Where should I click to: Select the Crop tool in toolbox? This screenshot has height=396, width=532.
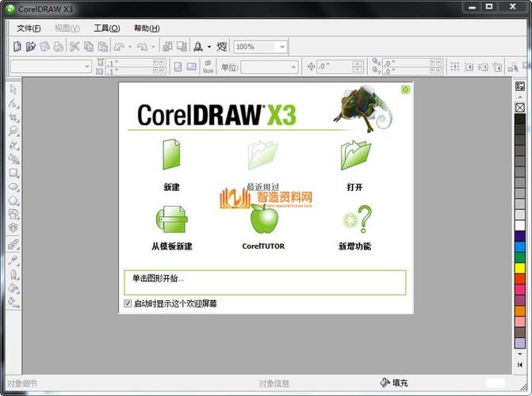[x=13, y=117]
